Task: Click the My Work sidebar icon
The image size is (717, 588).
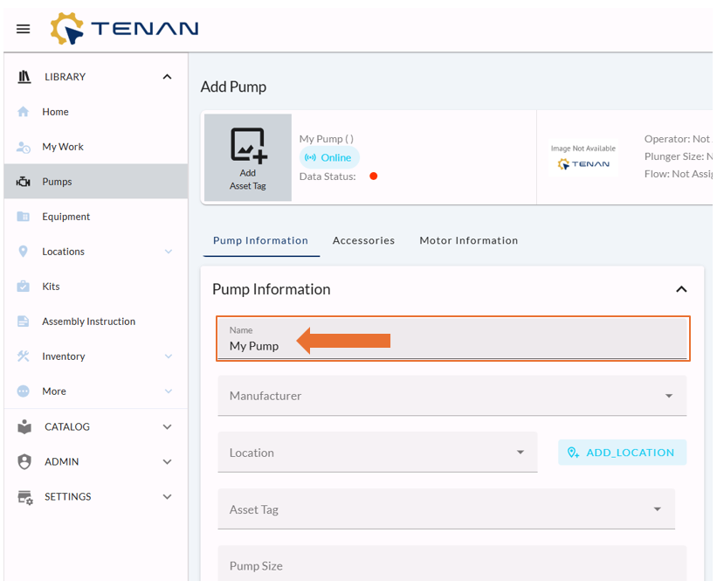Action: [x=24, y=147]
